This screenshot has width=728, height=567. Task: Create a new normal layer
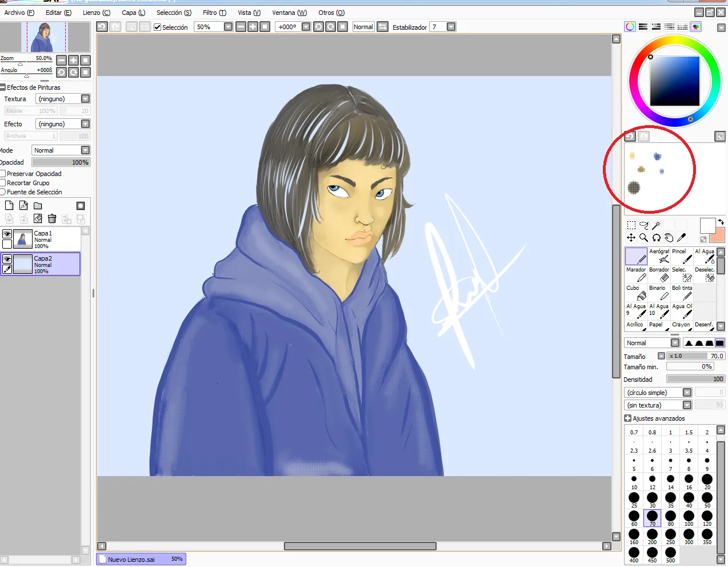(x=9, y=206)
